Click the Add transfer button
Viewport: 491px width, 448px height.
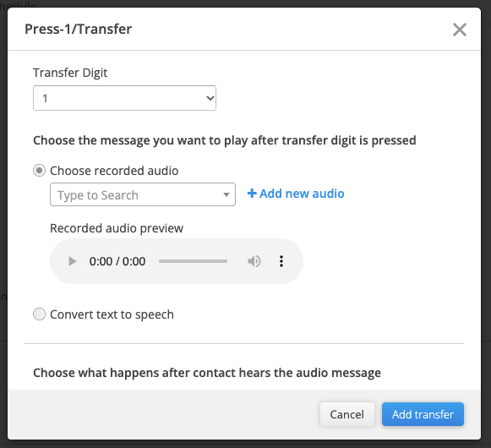pyautogui.click(x=423, y=414)
